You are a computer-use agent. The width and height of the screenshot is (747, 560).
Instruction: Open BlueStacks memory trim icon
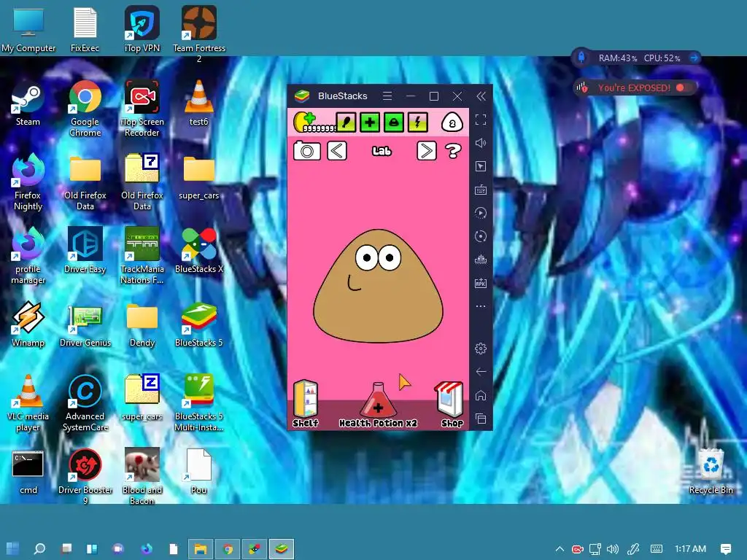tap(481, 260)
